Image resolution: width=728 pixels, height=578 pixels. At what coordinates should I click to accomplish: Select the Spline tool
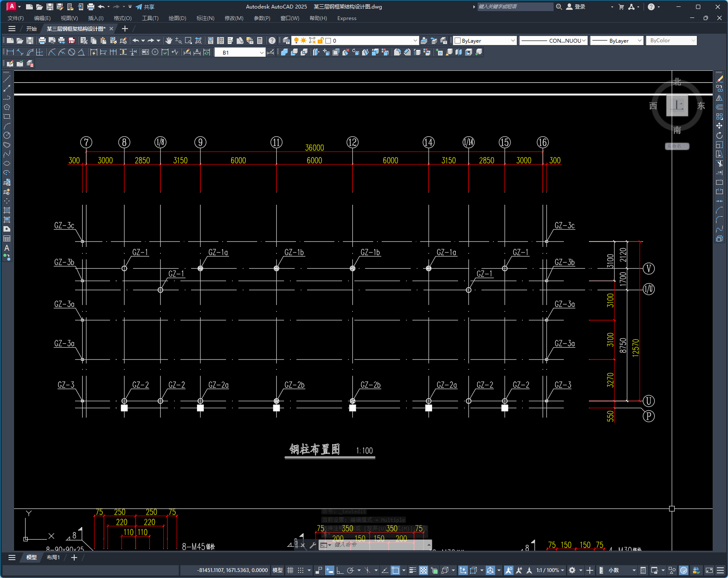pyautogui.click(x=7, y=154)
